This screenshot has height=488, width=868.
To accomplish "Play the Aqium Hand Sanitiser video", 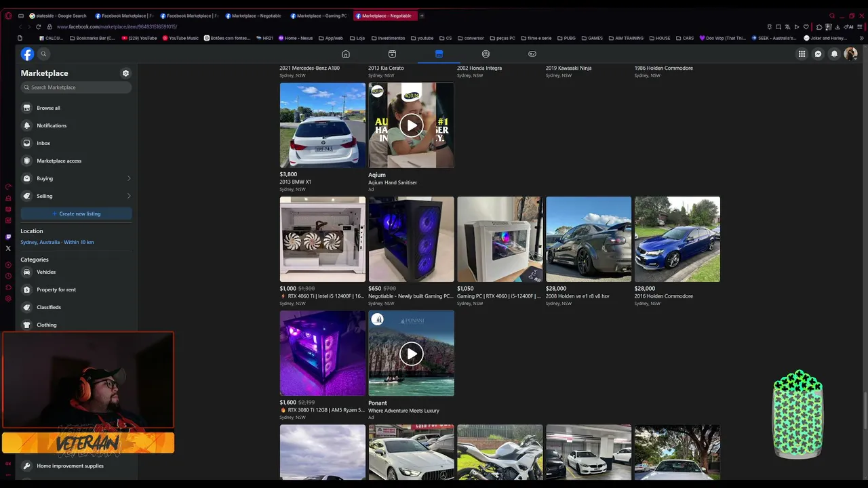I will [411, 125].
